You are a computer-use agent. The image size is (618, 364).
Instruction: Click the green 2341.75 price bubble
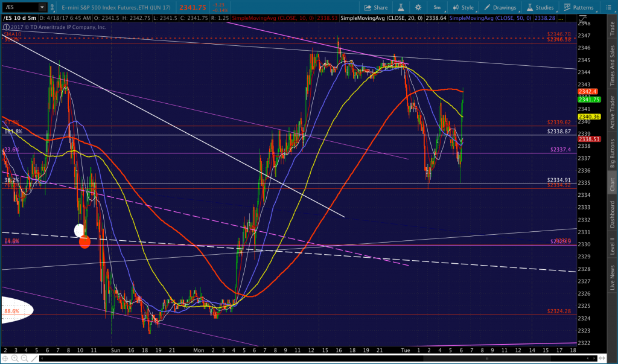click(589, 100)
